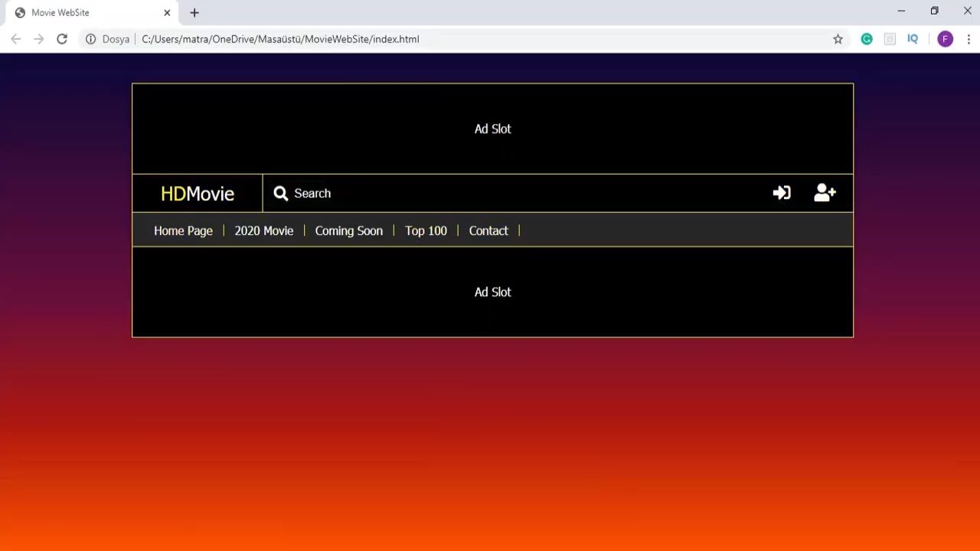Open the Top 100 menu item
This screenshot has width=980, height=551.
(426, 230)
